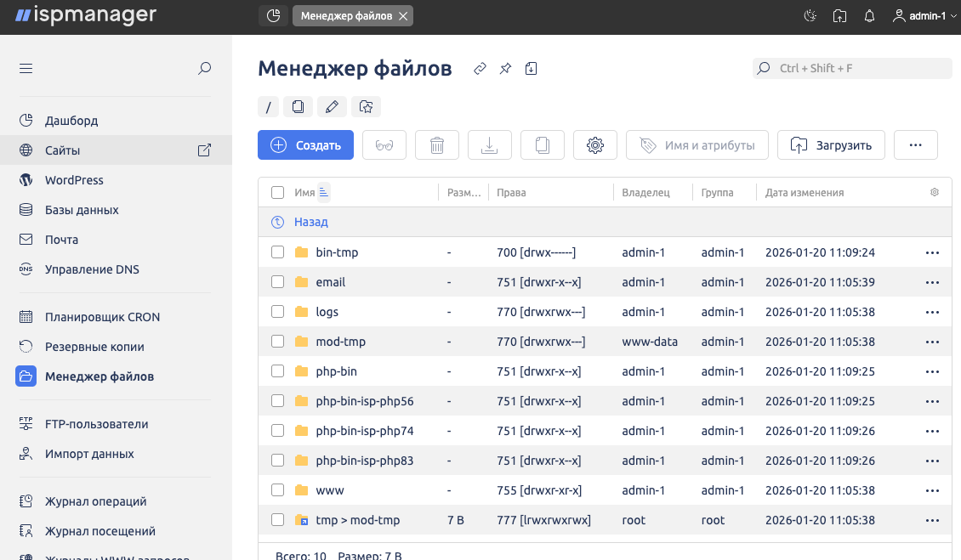Open the three-dot menu for bin-tmp row

pos(932,252)
